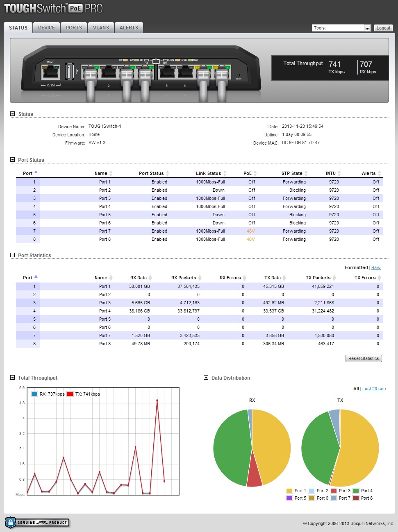The image size is (398, 532).
Task: Sort by RX Errors column arrows
Action: click(x=244, y=278)
